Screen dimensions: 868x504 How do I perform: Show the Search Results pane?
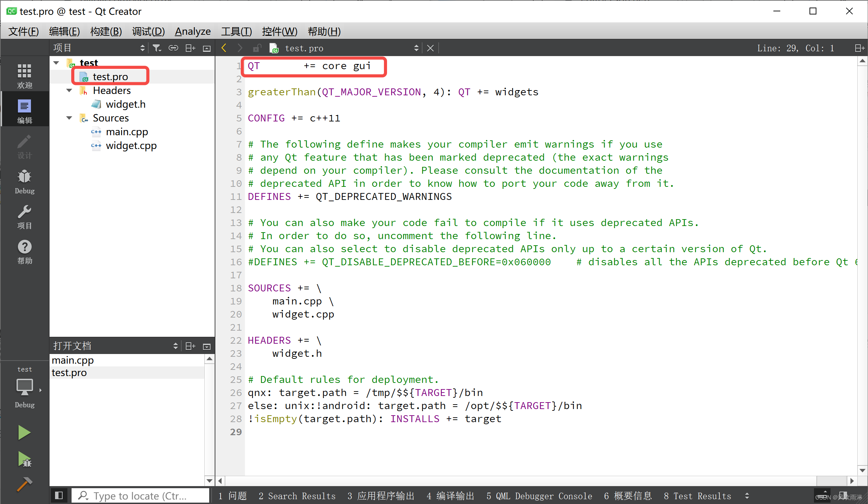point(297,496)
